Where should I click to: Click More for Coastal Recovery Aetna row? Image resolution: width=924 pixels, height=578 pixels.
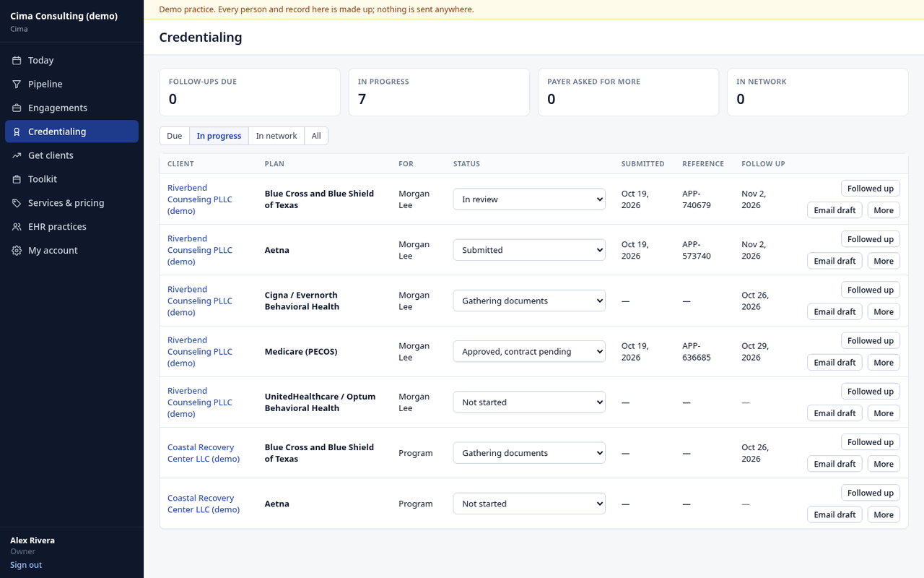click(x=884, y=514)
